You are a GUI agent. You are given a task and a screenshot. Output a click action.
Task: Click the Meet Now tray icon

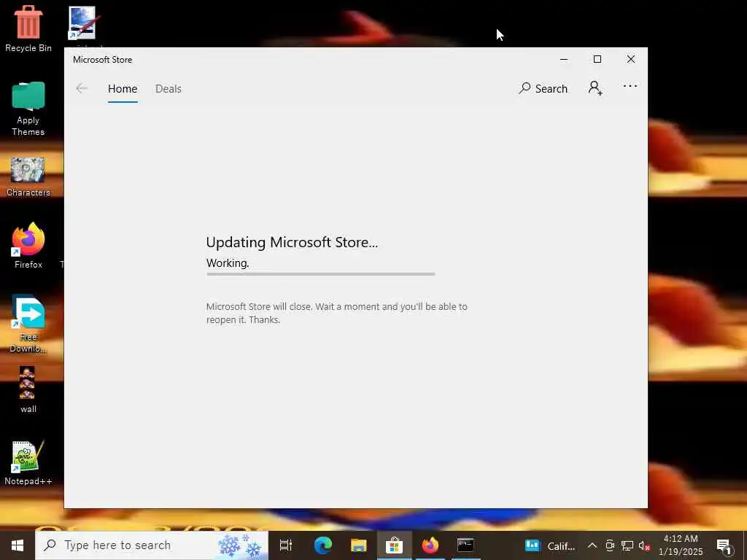pyautogui.click(x=610, y=545)
